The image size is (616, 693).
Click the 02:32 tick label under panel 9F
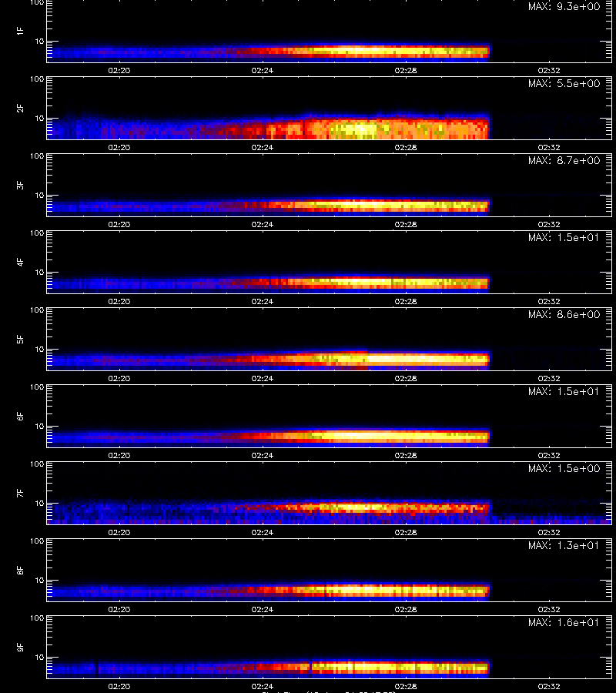click(x=549, y=686)
